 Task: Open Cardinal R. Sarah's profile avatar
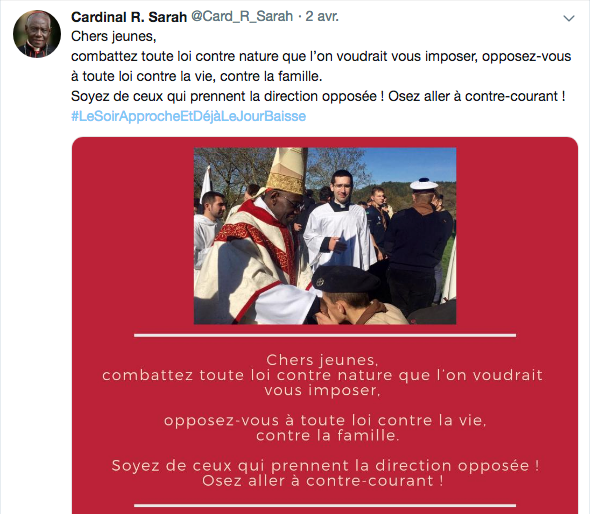coord(37,34)
